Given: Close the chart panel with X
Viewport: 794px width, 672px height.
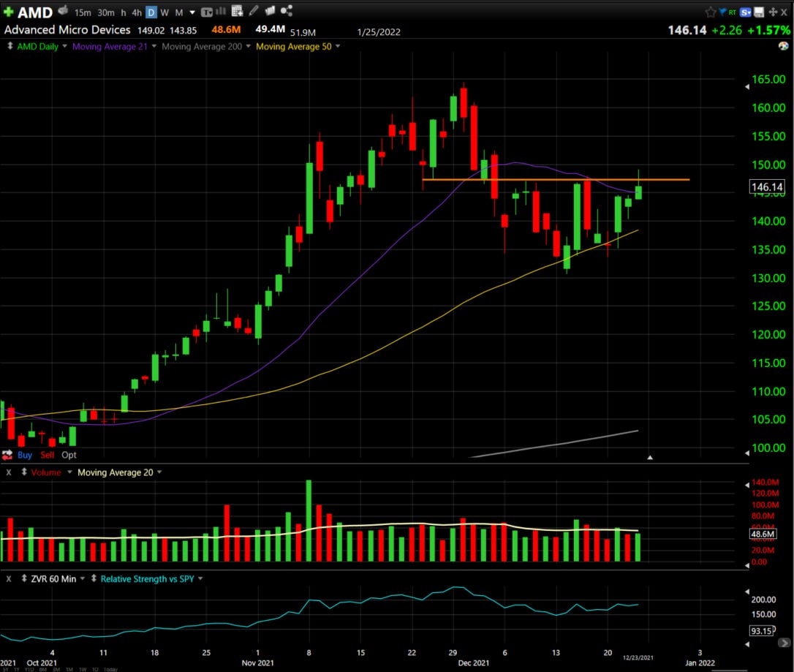Looking at the screenshot, I should (784, 12).
